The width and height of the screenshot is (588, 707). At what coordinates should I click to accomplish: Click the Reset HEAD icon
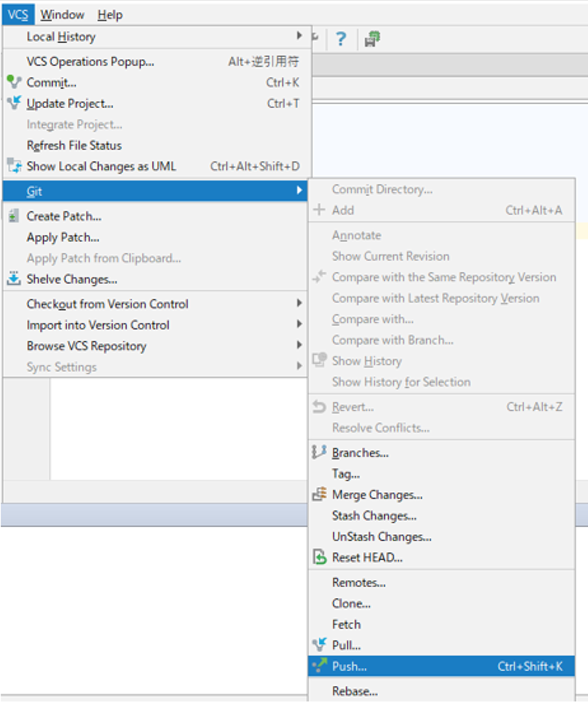[x=319, y=557]
